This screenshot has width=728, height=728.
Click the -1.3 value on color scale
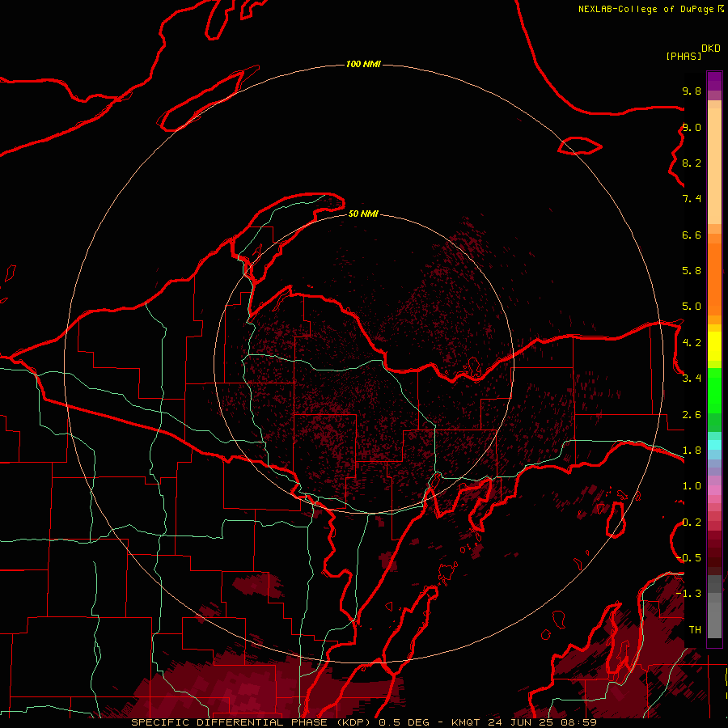click(689, 594)
